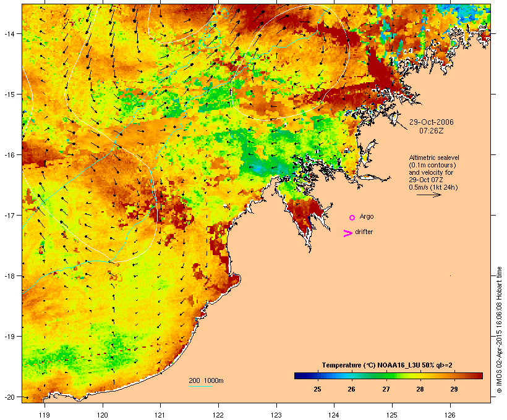Click the -15 latitude axis label
This screenshot has width=507, height=420.
click(9, 94)
